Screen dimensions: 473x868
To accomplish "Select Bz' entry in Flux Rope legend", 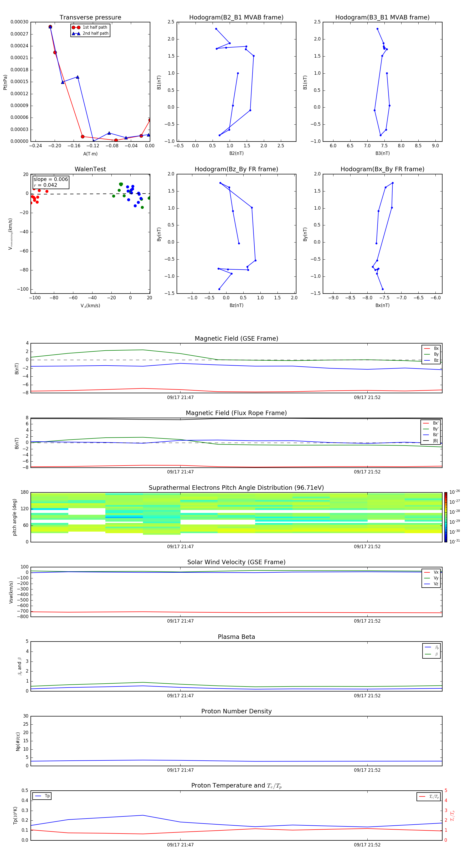I will [431, 435].
